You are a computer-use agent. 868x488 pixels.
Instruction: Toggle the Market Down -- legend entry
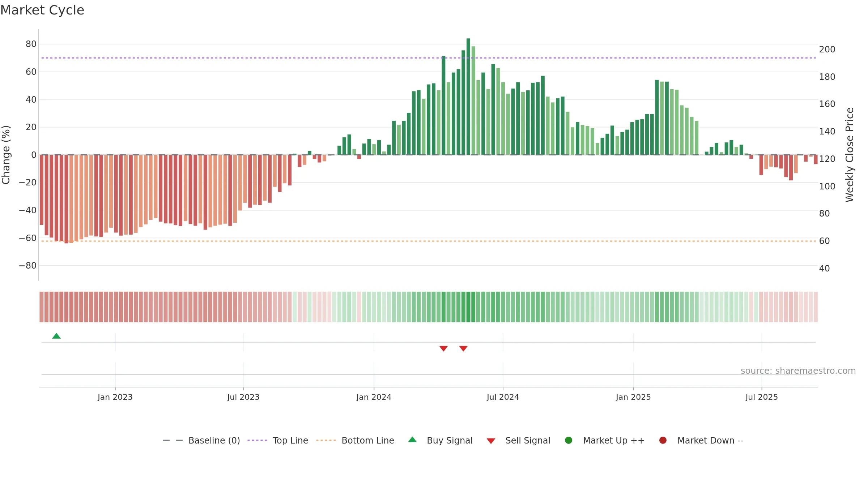[701, 440]
